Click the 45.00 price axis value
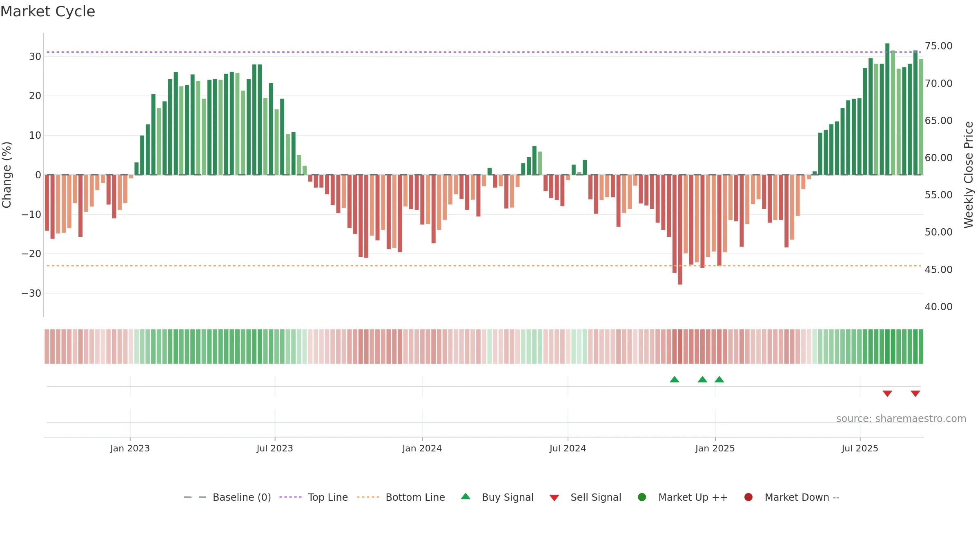This screenshot has height=551, width=980. point(938,269)
